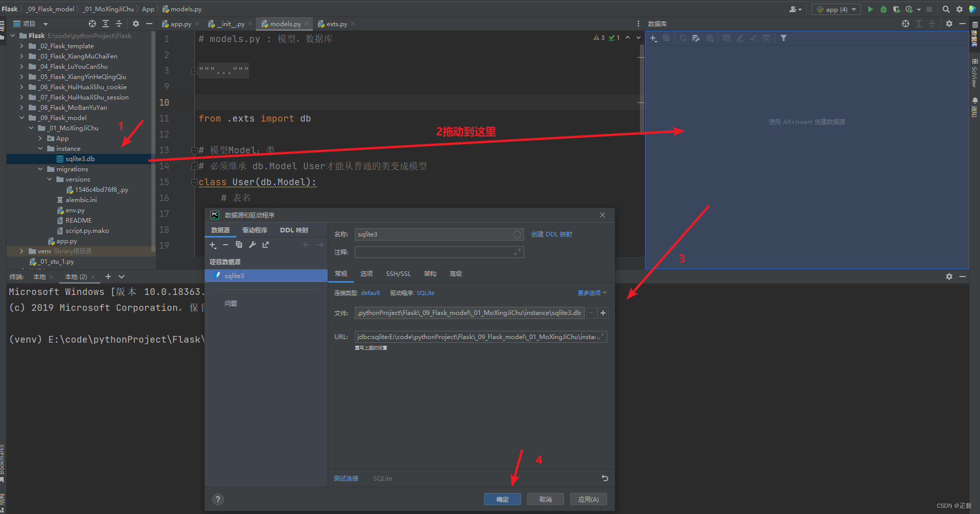Duplicate data source in dialog toolbar
The width and height of the screenshot is (980, 514).
(x=239, y=245)
